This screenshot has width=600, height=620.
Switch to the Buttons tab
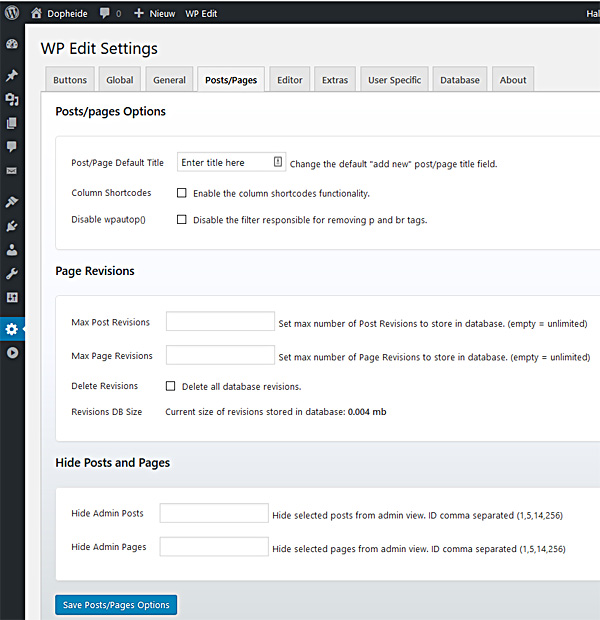coord(70,80)
